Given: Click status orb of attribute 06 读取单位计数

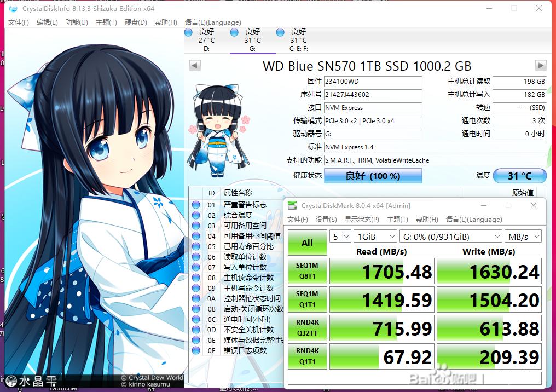Looking at the screenshot, I should pyautogui.click(x=196, y=257).
